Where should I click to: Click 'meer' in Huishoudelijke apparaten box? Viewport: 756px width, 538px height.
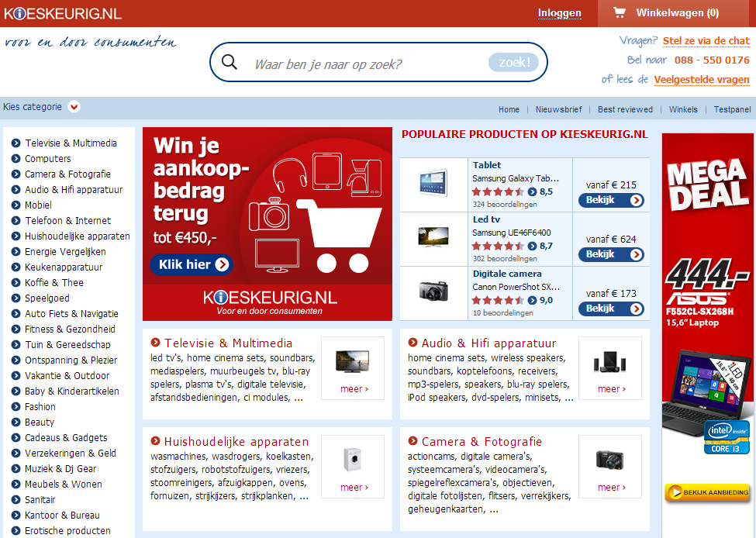point(354,488)
